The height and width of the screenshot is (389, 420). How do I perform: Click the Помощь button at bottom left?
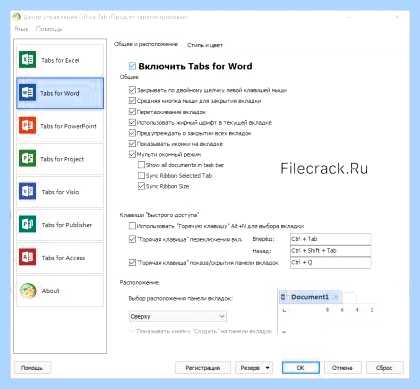click(32, 368)
